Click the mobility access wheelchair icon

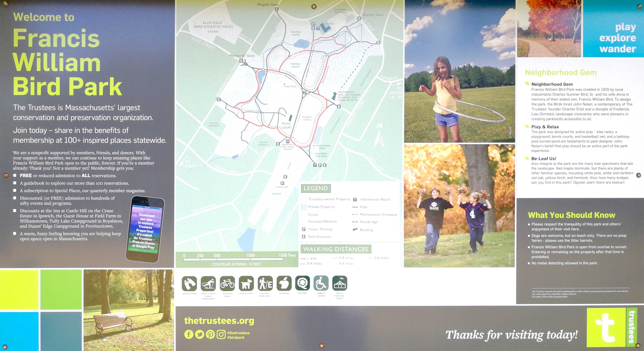tap(321, 283)
